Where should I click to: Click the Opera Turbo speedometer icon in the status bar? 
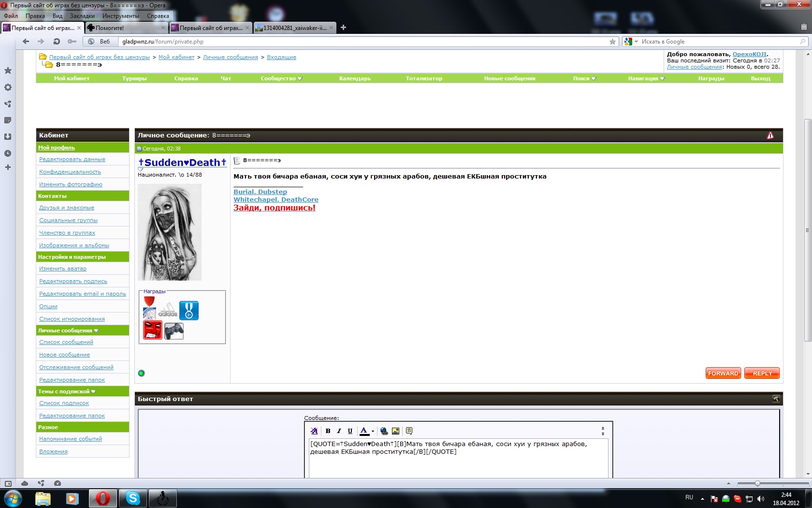58,483
